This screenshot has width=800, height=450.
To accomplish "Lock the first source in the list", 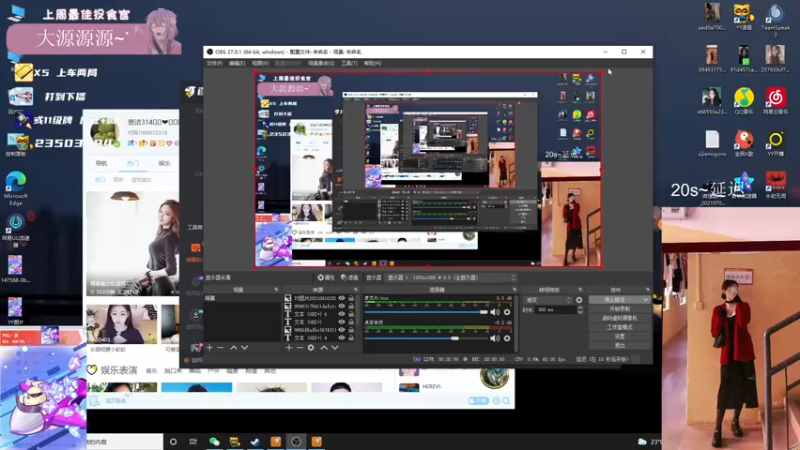I will coord(351,298).
